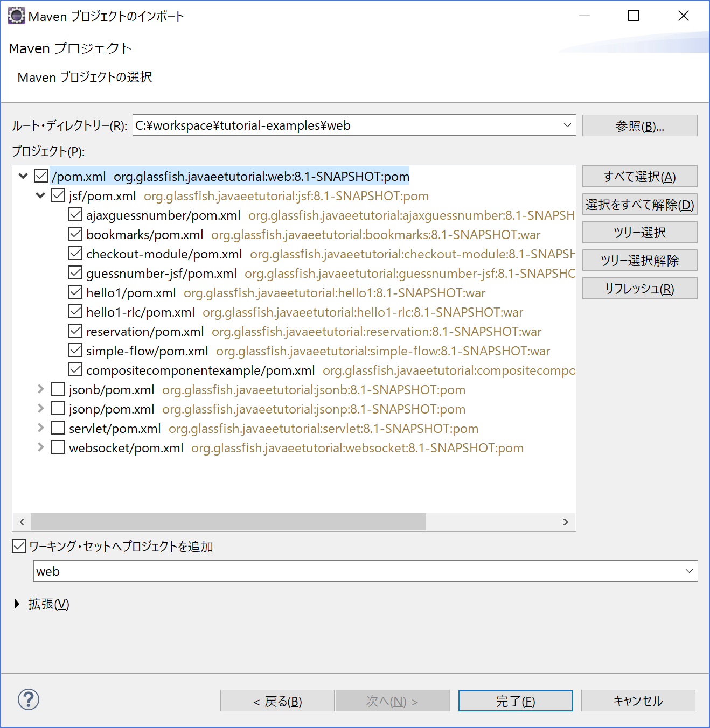Image resolution: width=710 pixels, height=728 pixels.
Task: Finish import with the 完了(F) button
Action: [516, 701]
